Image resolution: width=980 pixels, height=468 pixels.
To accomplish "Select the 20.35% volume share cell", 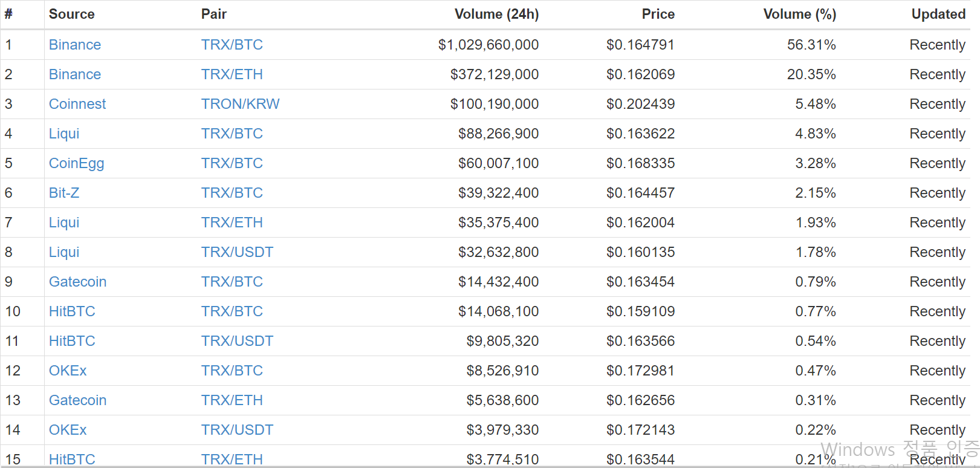I will tap(811, 74).
